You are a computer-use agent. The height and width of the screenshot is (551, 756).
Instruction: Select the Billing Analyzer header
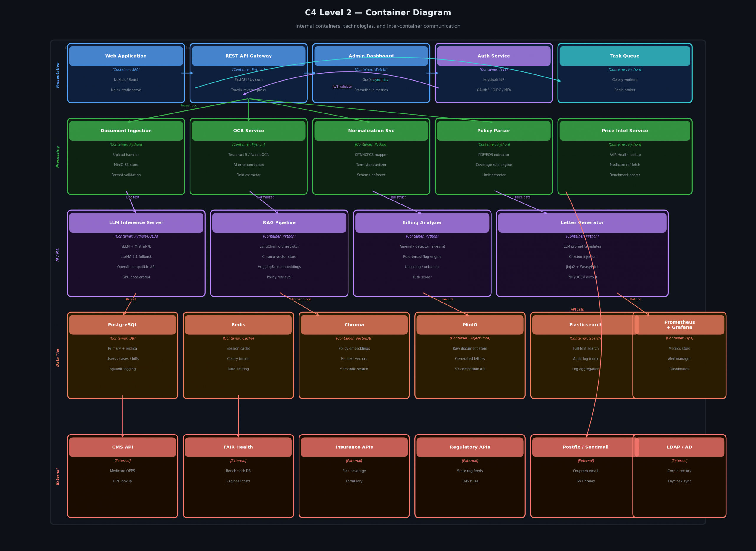pyautogui.click(x=422, y=222)
